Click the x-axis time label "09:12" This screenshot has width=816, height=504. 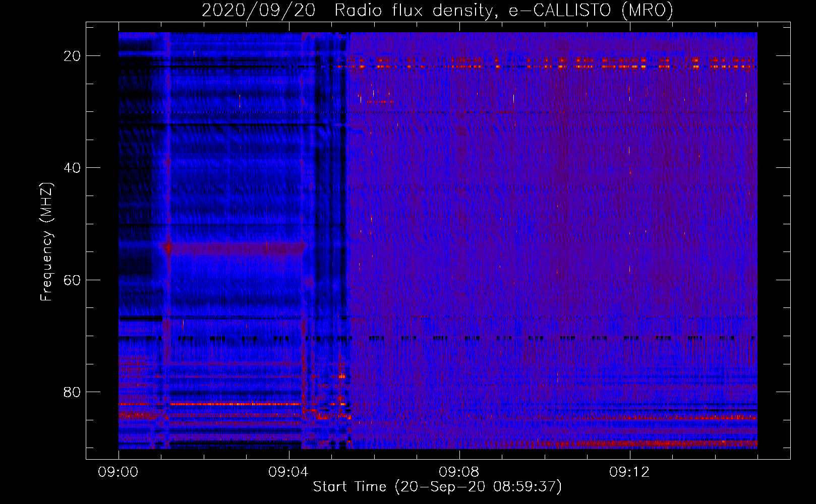tap(630, 472)
